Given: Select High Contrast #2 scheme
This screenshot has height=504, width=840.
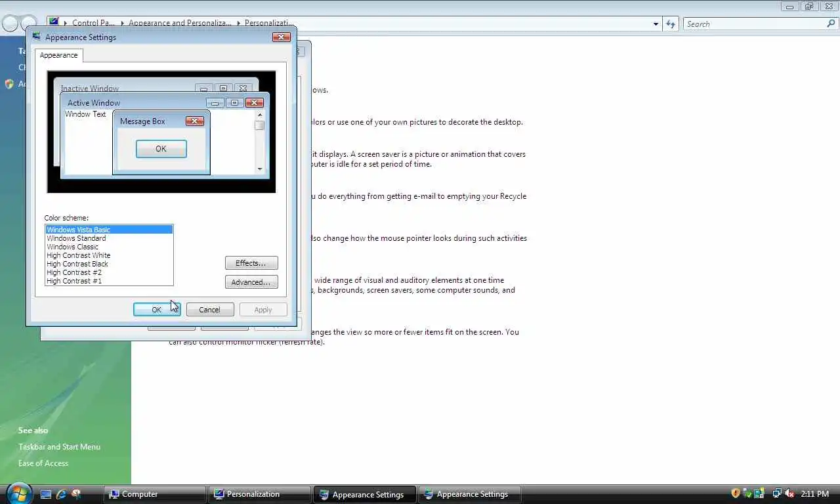Looking at the screenshot, I should [109, 272].
